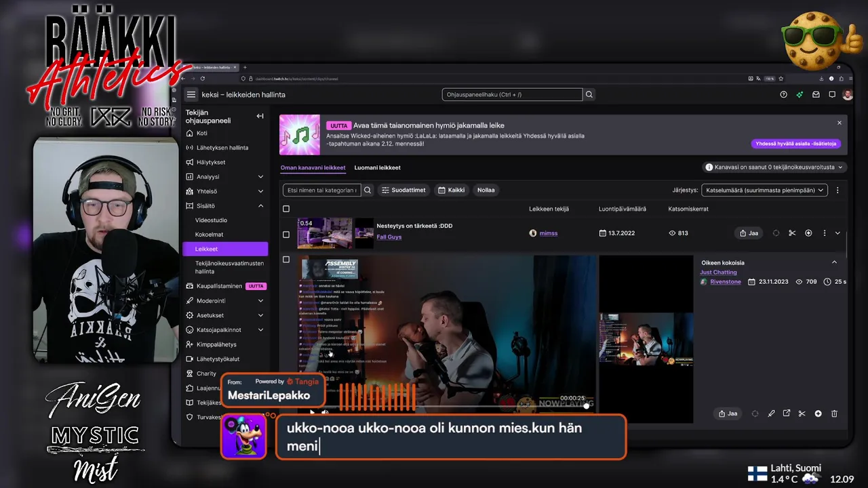Open the user profile avatar menu
The image size is (868, 488).
click(x=847, y=95)
